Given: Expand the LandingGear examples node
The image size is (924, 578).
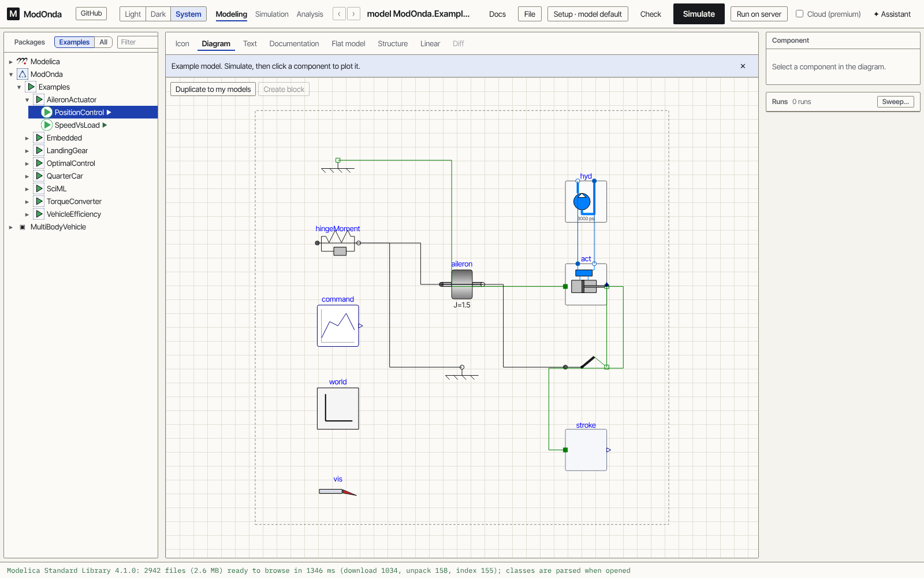Looking at the screenshot, I should tap(27, 151).
